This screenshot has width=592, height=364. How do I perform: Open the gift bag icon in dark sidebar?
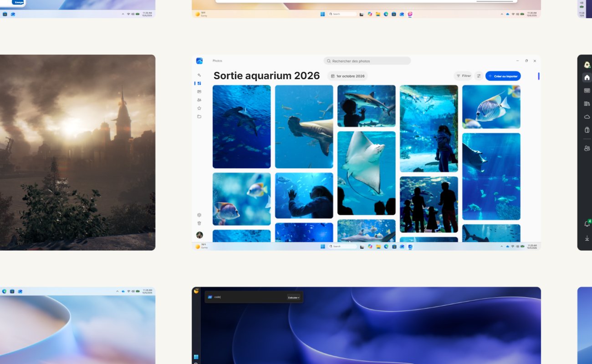tap(587, 130)
